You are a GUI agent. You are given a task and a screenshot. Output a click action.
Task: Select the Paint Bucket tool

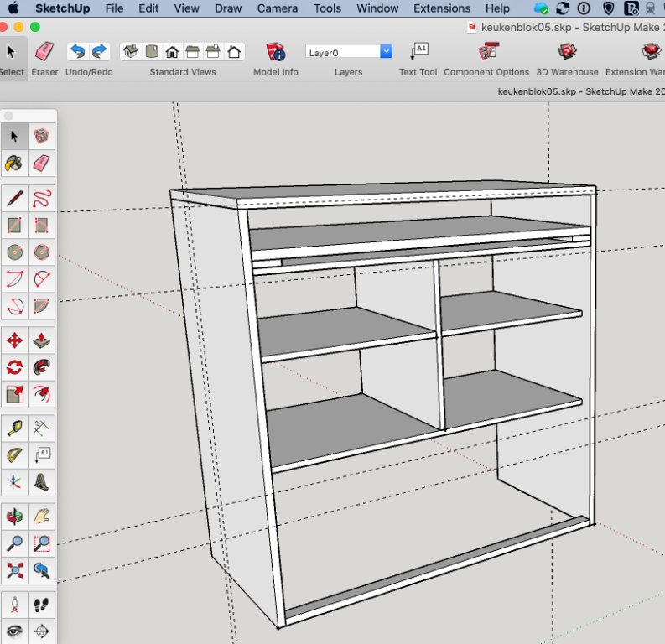point(14,163)
